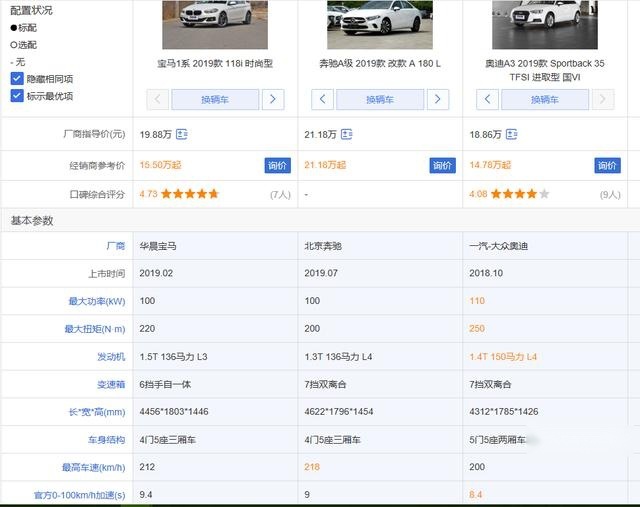Open the 宝马1系 car photo
The height and width of the screenshot is (507, 640).
tap(215, 24)
